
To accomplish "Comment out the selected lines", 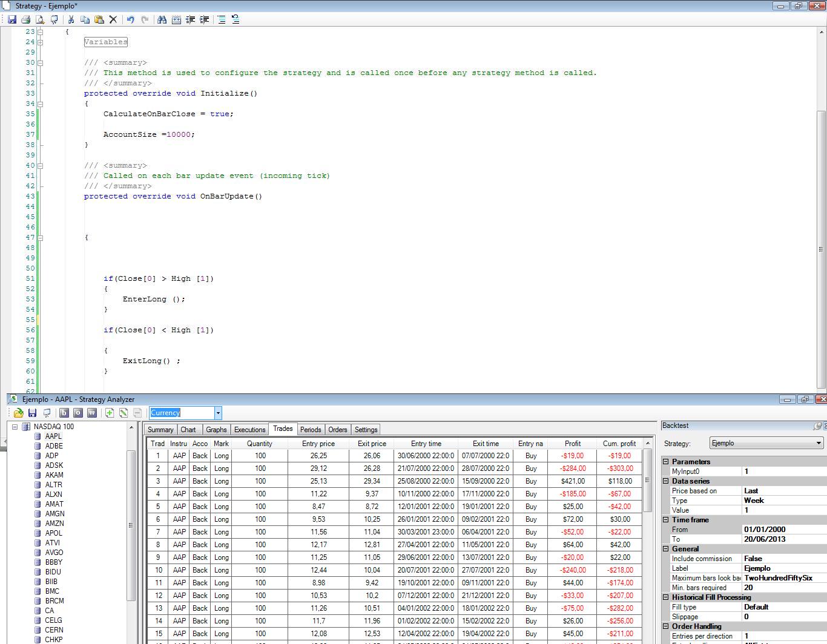I will click(x=222, y=19).
